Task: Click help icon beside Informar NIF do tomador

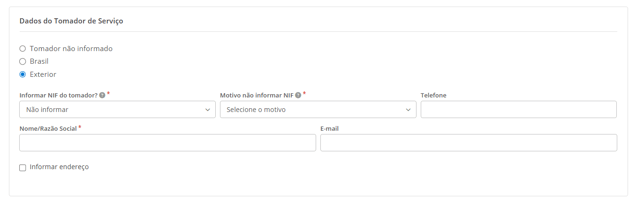Action: 102,95
